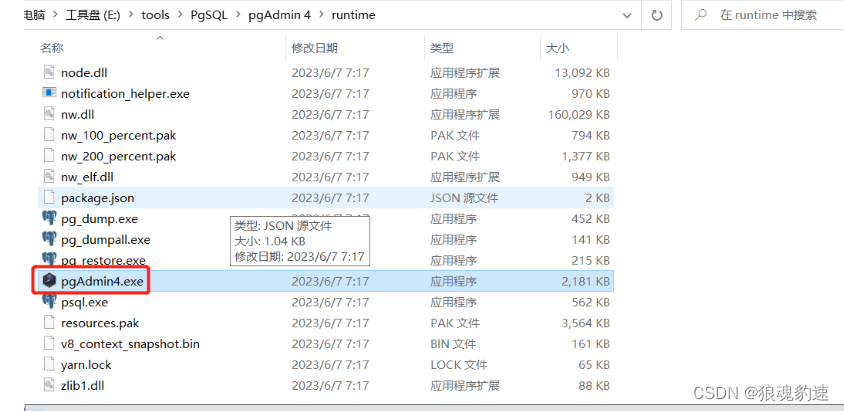Select the file name package.json
This screenshot has height=411, width=844.
pos(97,198)
